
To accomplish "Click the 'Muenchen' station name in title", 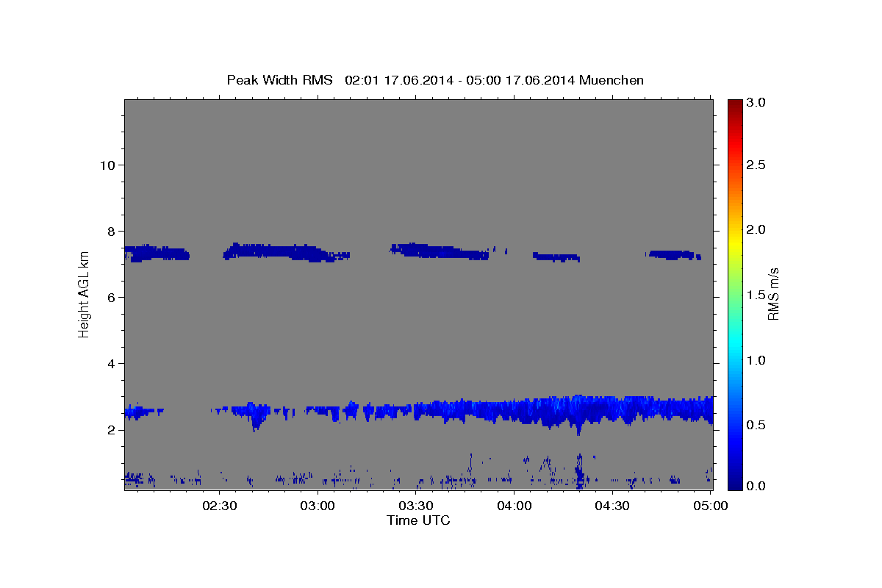I will pyautogui.click(x=612, y=80).
